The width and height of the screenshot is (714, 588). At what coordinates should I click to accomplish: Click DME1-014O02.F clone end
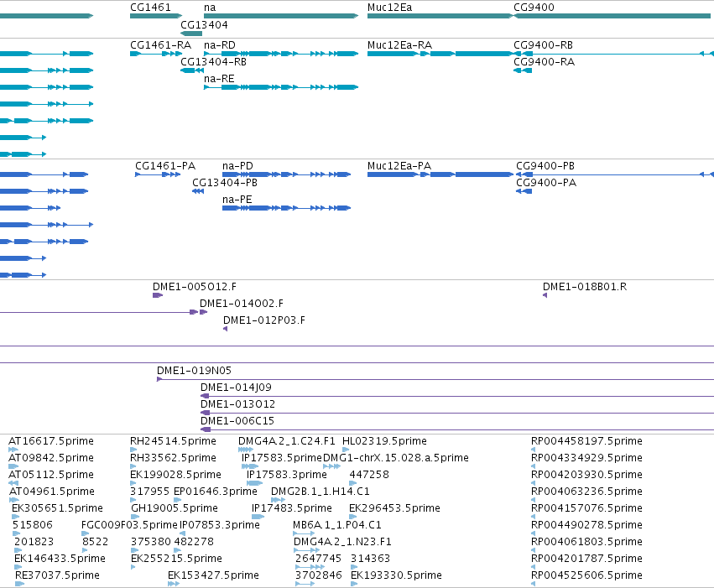(204, 312)
